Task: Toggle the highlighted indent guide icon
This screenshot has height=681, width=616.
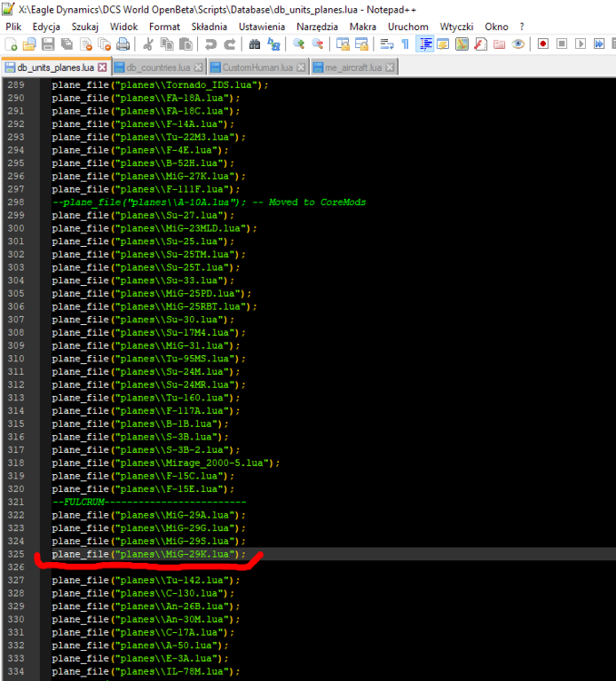Action: coord(424,44)
